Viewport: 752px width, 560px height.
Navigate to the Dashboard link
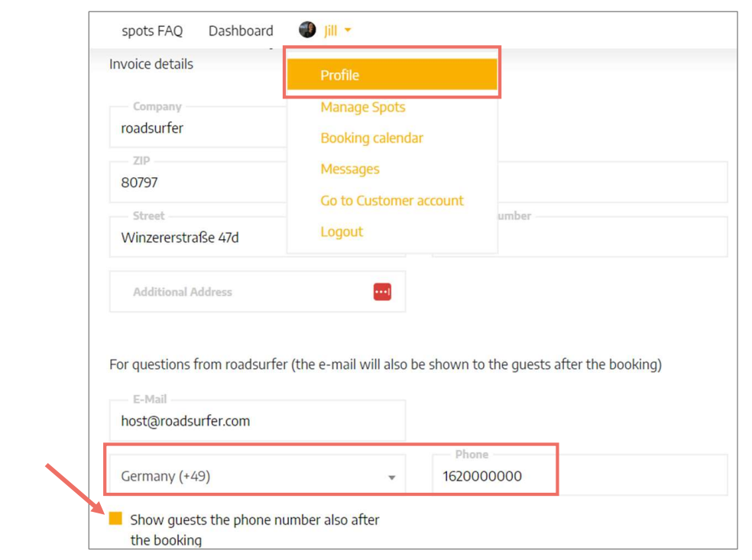[x=241, y=31]
